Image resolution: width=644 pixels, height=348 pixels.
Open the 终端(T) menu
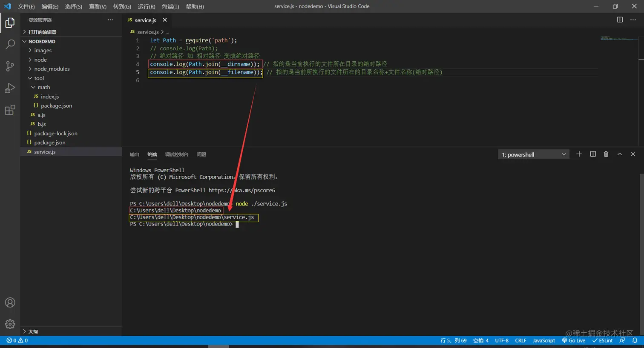tap(170, 6)
